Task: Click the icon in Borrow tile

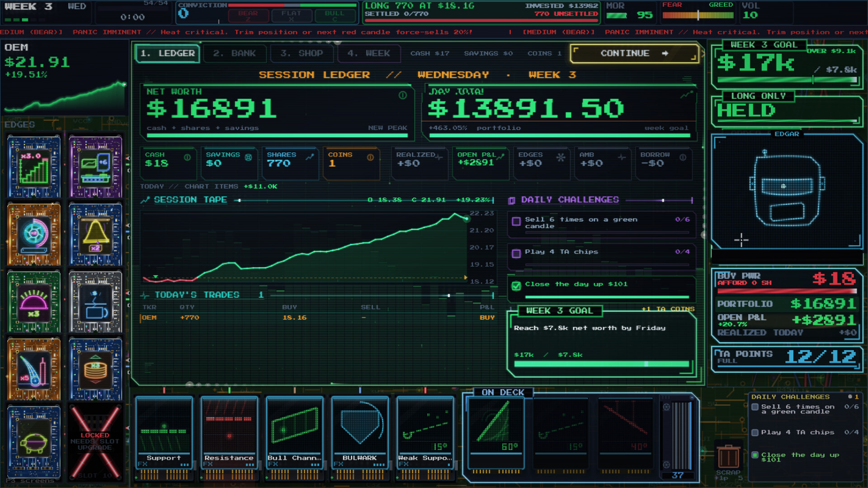Action: [x=683, y=157]
